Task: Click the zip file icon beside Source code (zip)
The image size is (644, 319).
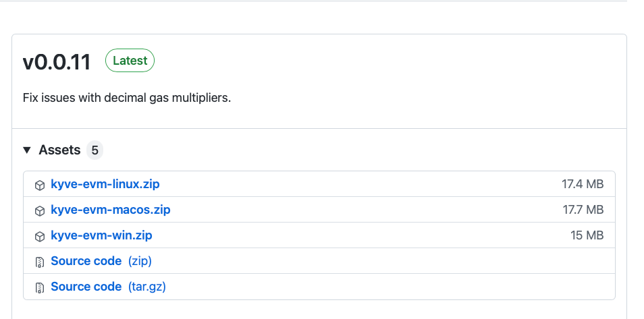Action: [x=40, y=262]
